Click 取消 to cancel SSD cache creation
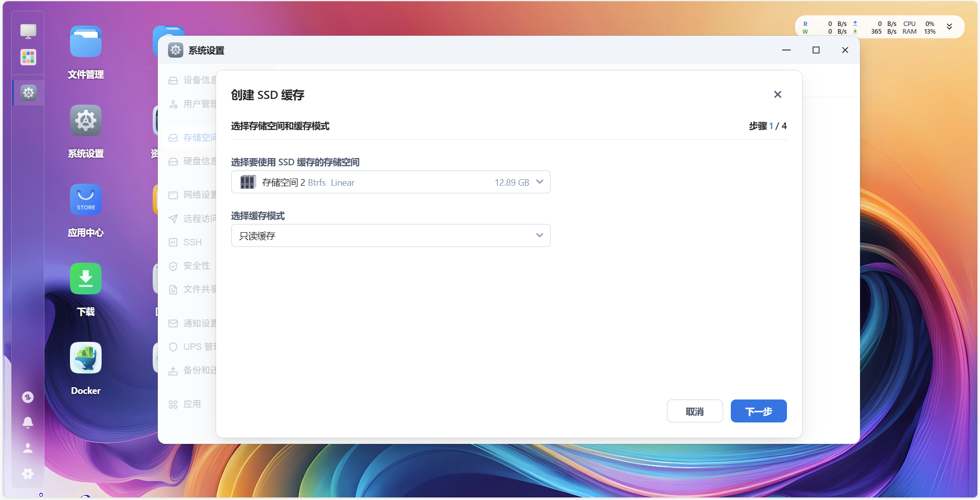The width and height of the screenshot is (980, 500). [x=695, y=411]
